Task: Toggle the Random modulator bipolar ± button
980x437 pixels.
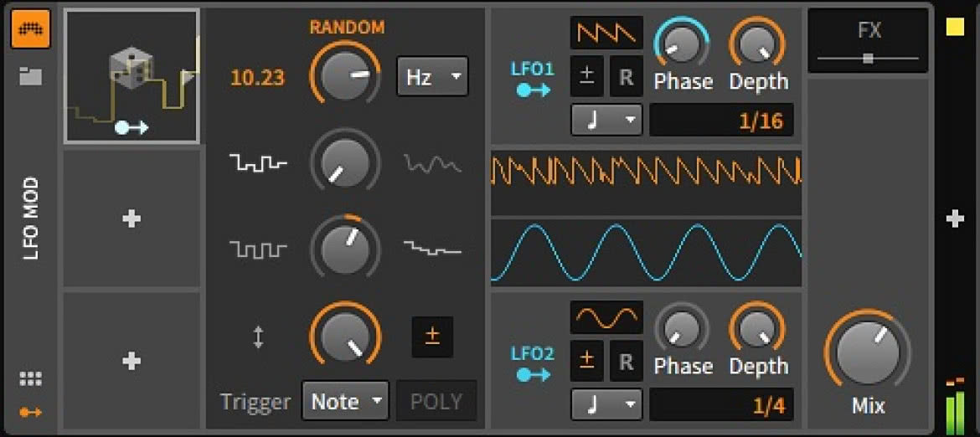Action: (x=432, y=337)
